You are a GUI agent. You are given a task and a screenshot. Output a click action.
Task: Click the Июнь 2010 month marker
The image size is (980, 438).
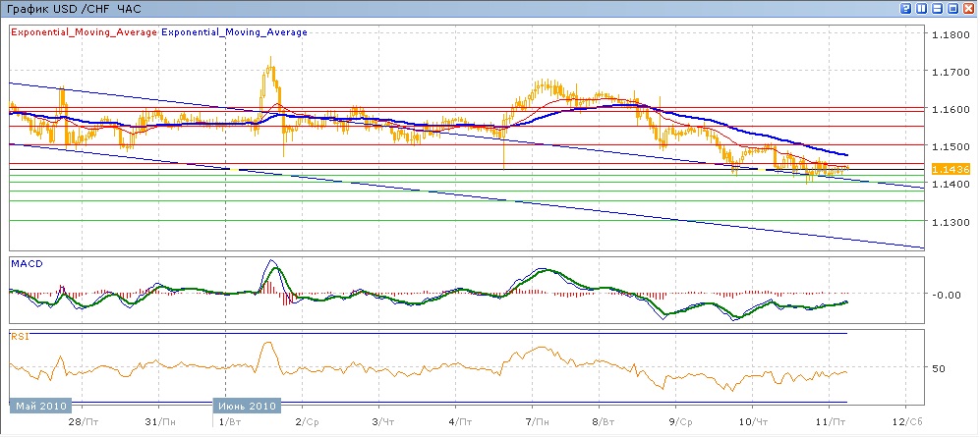[x=248, y=406]
